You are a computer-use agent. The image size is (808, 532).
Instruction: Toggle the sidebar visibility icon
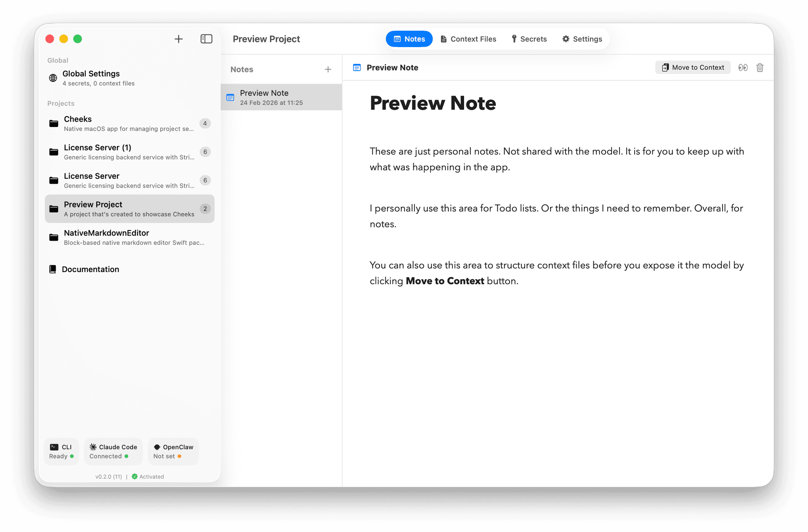tap(206, 39)
